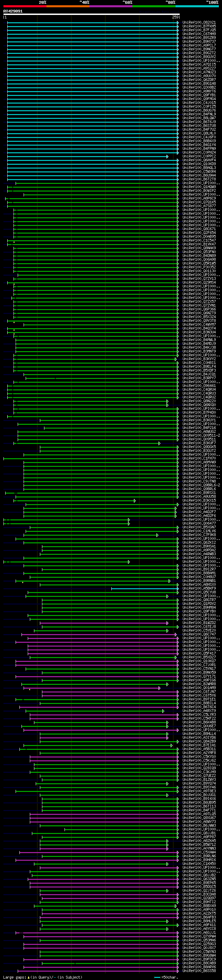The width and height of the screenshot is (222, 980).
Task: Select hit label UniRef100_Q53FN0
Action: click(x=199, y=252)
